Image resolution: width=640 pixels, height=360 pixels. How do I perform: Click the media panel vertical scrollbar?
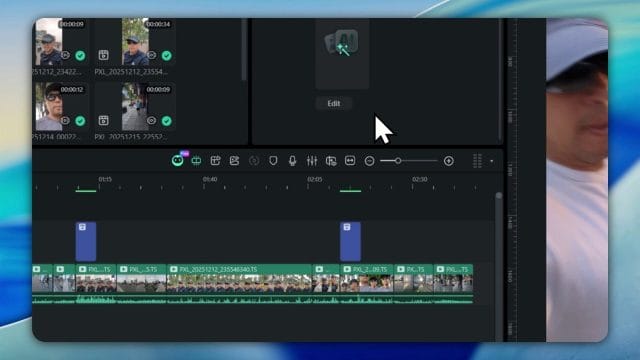[x=244, y=49]
